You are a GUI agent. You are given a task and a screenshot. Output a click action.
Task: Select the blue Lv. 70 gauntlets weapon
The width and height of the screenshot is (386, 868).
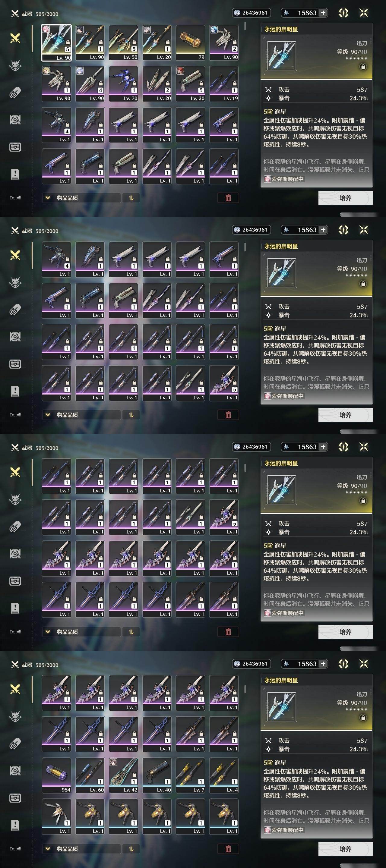[x=123, y=83]
